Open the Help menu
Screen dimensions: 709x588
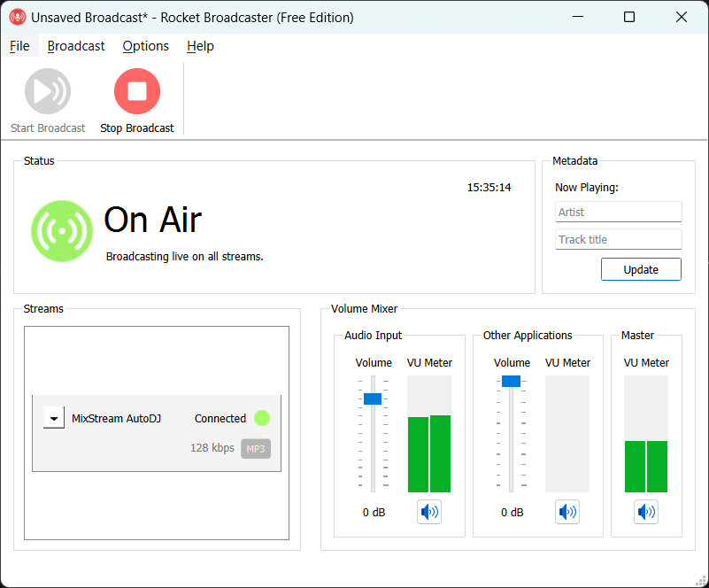coord(200,46)
